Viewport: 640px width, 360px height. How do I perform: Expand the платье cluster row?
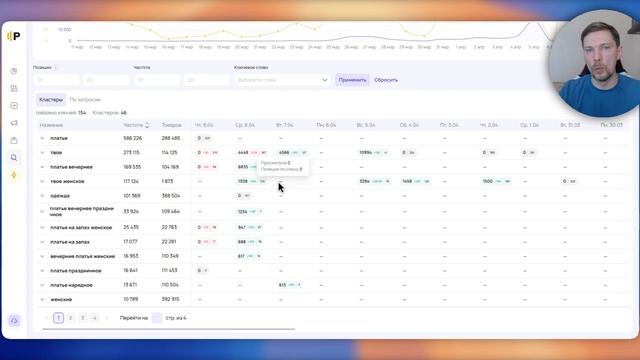pyautogui.click(x=42, y=138)
